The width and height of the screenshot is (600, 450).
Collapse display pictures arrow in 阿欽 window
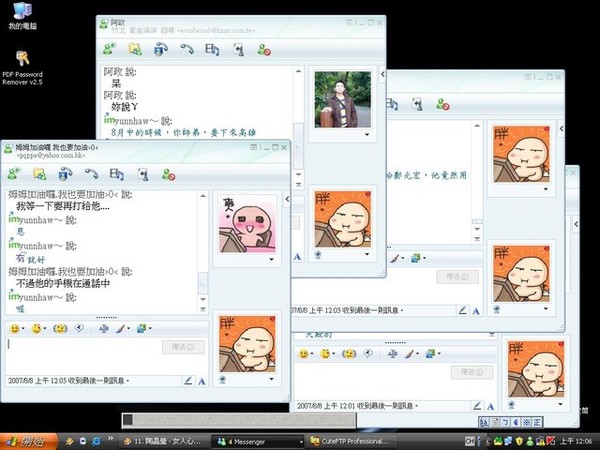pyautogui.click(x=383, y=74)
